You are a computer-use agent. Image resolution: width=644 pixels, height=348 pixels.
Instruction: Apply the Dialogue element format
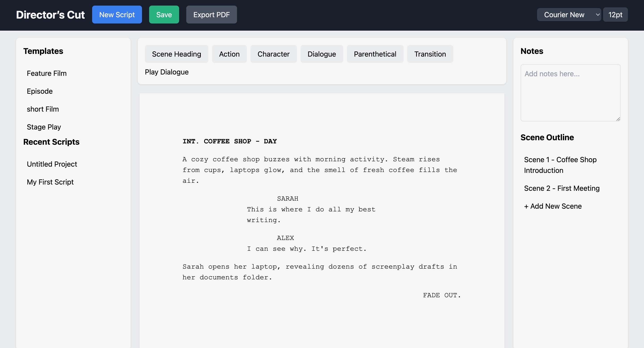[322, 54]
